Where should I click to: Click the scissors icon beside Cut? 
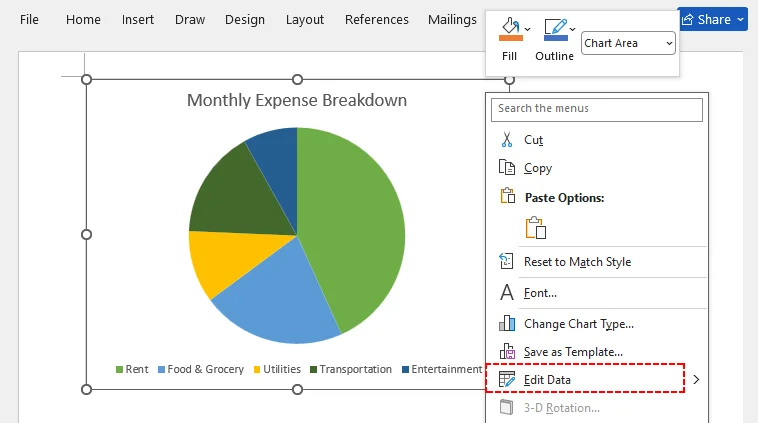(507, 140)
